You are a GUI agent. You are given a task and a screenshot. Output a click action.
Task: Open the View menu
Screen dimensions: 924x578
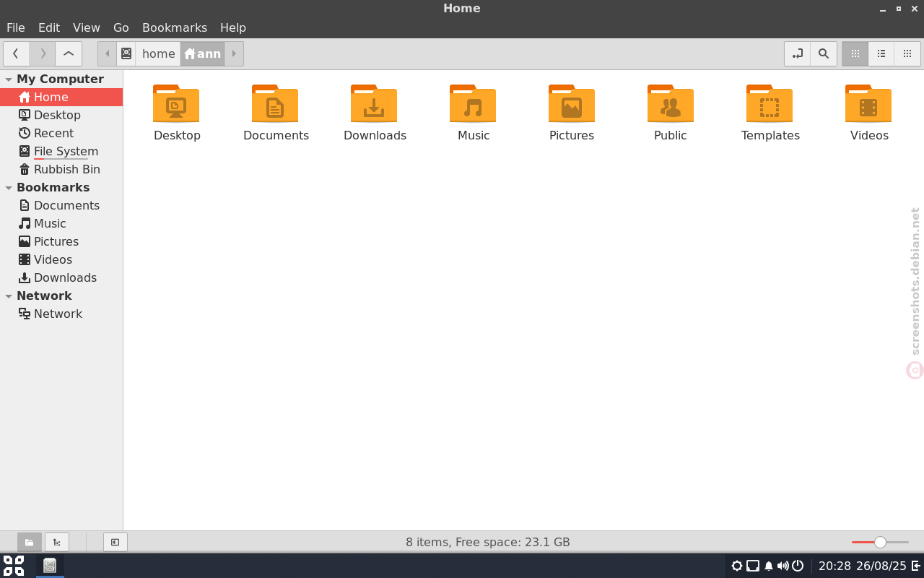(87, 27)
